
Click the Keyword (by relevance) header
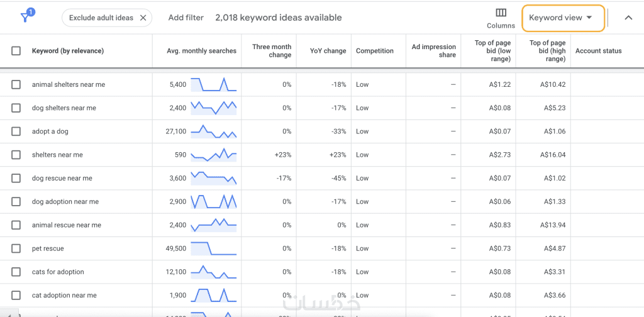68,51
